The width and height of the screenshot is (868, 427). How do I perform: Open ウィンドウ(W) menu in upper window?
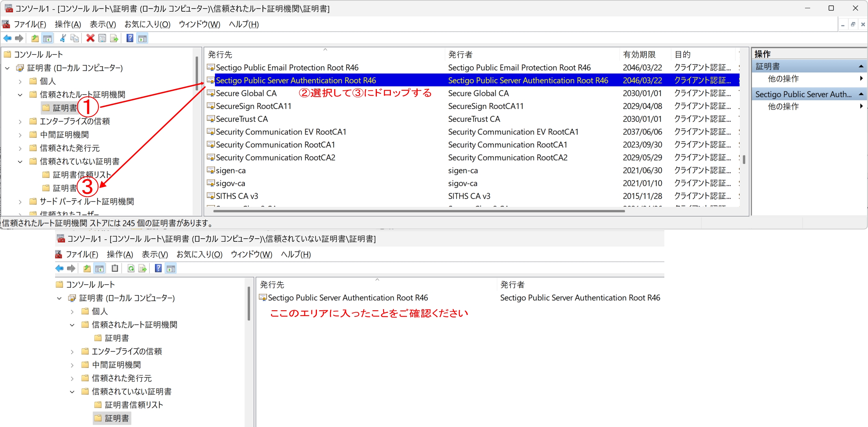pyautogui.click(x=200, y=24)
